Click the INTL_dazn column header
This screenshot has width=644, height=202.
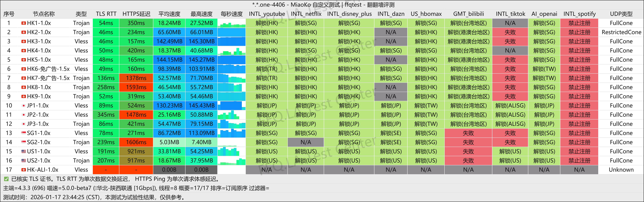(x=391, y=14)
